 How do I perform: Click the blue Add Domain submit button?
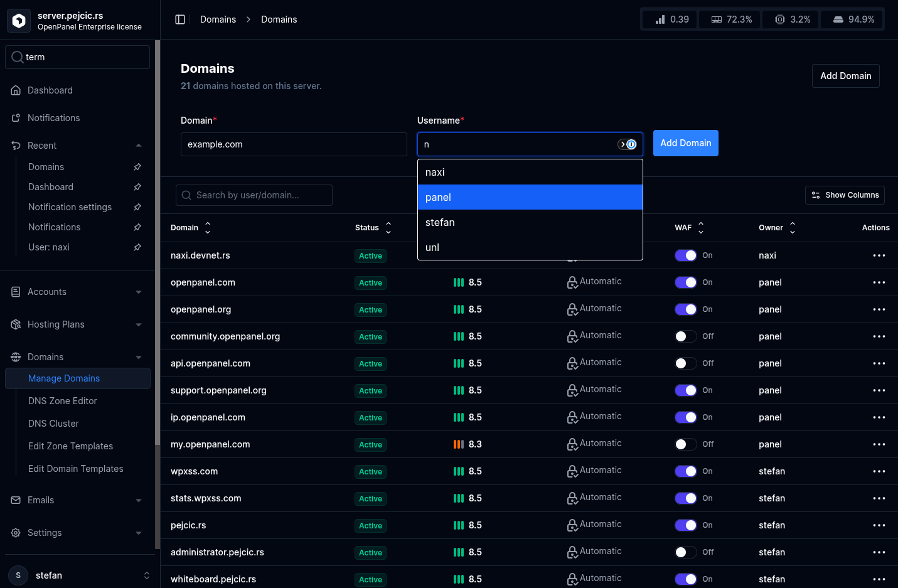(x=686, y=143)
